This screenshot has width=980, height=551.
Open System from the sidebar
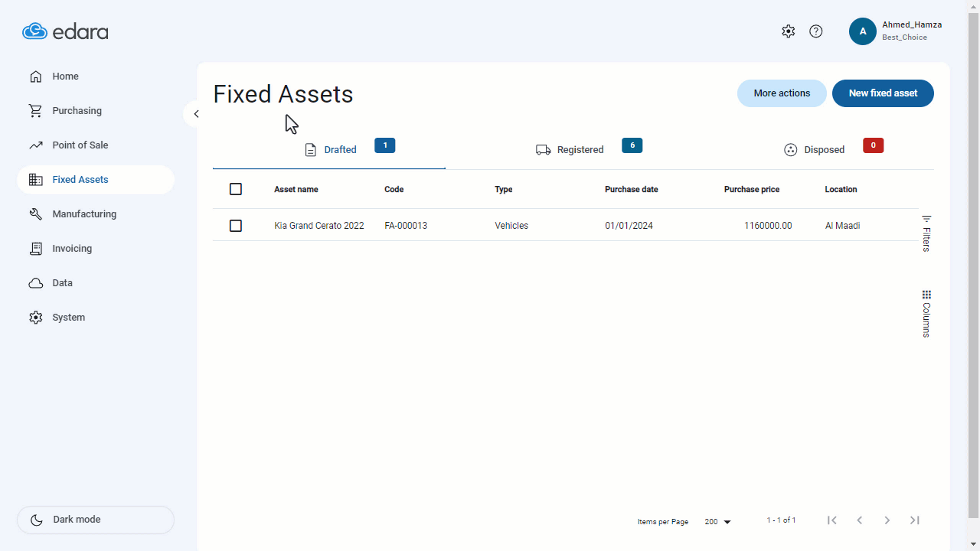96,318
